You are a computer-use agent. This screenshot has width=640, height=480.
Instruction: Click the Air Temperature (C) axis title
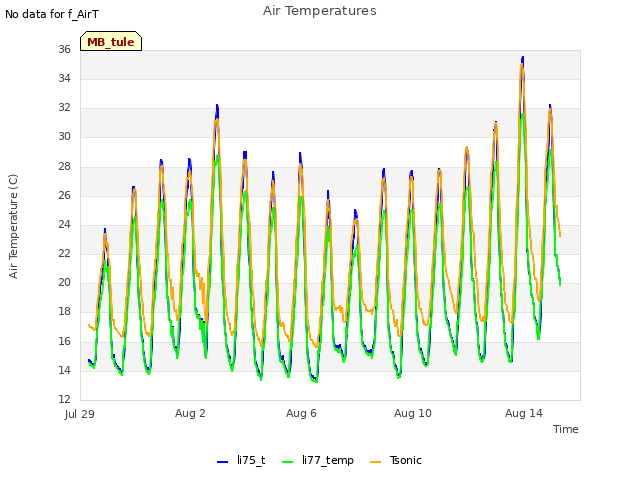click(13, 227)
